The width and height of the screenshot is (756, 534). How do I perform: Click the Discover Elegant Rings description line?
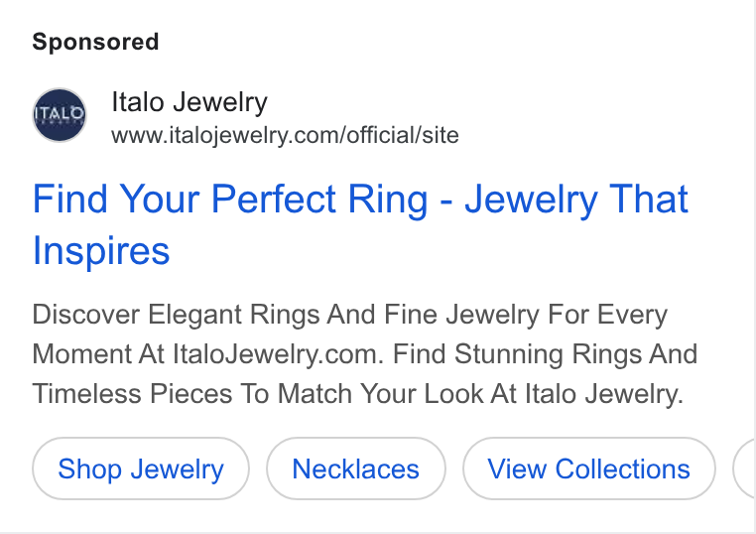tap(350, 315)
